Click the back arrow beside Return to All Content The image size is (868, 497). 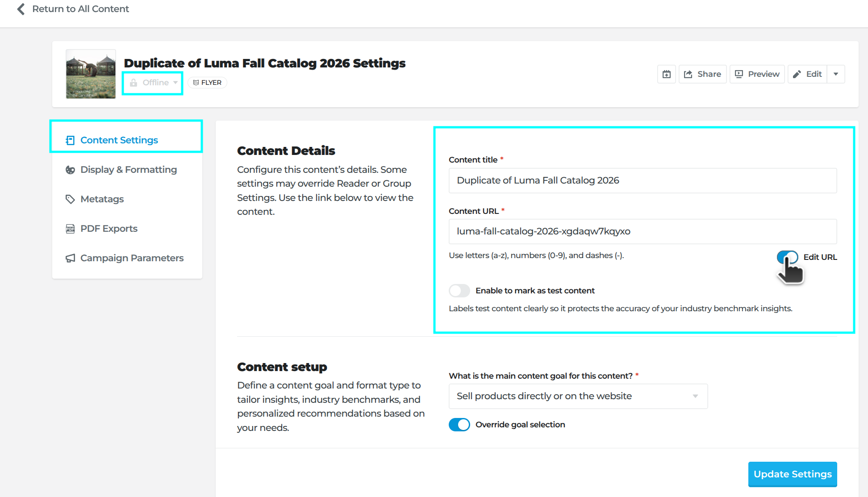click(x=21, y=9)
